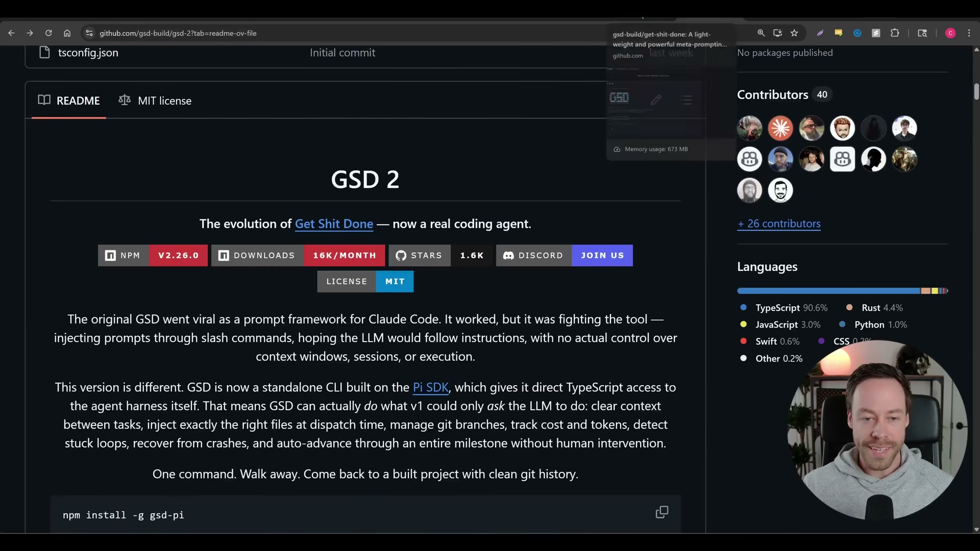
Task: Click the TypeScript blue segment of language bar
Action: pyautogui.click(x=828, y=291)
